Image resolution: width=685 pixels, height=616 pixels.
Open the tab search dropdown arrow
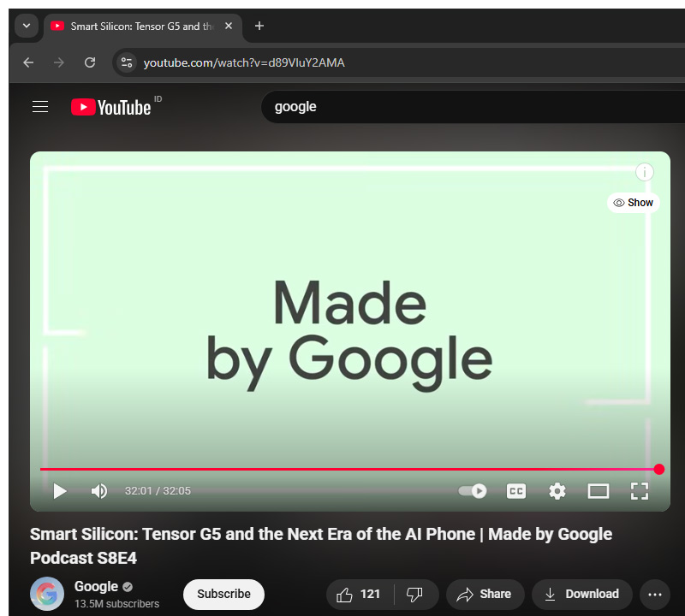(27, 26)
